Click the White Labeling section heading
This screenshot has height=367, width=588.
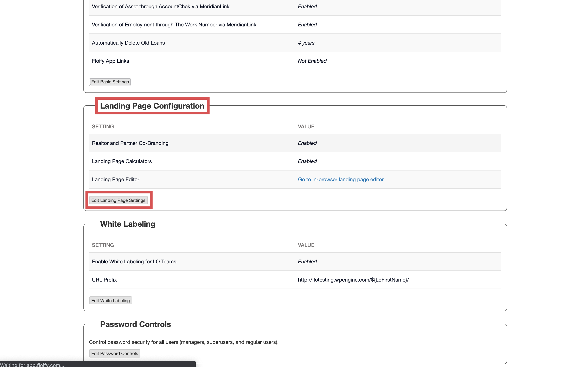click(x=127, y=224)
